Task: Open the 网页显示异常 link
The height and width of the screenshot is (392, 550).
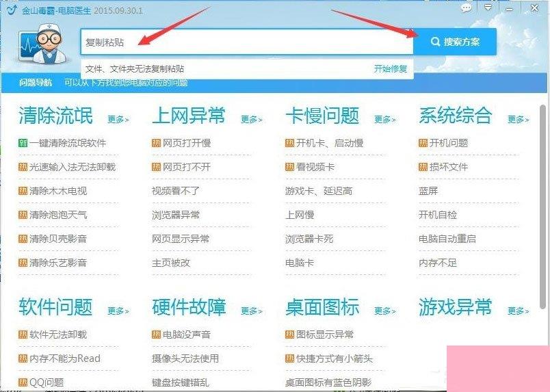Action: tap(181, 239)
